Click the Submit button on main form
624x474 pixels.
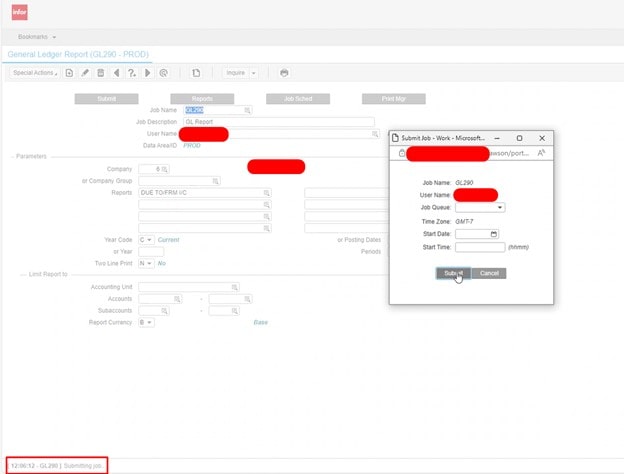tap(107, 99)
